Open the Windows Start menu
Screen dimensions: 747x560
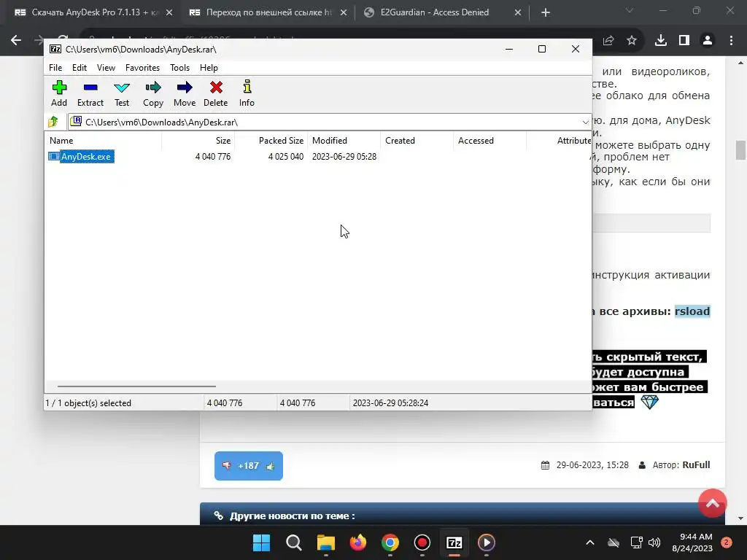click(x=262, y=542)
